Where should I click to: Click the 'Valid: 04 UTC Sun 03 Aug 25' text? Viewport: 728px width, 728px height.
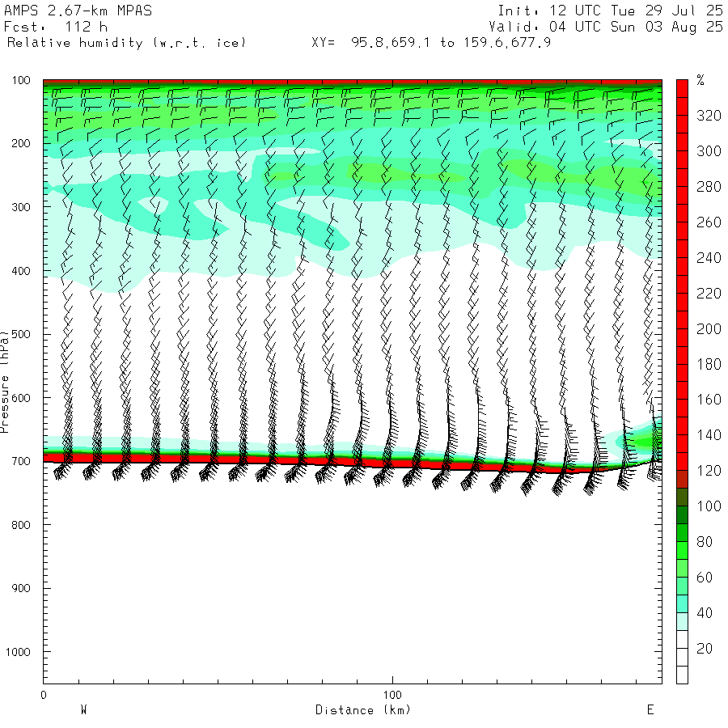pos(606,27)
